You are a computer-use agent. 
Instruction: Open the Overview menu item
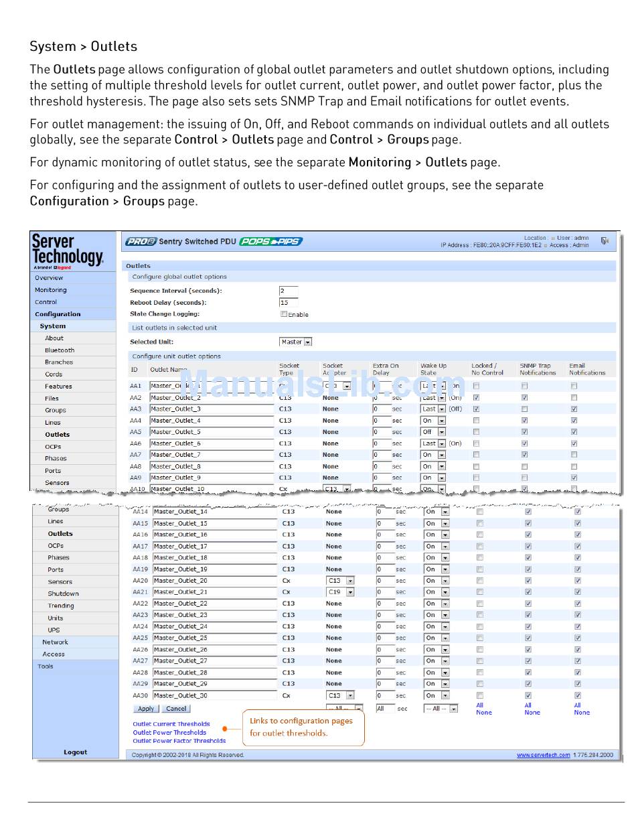[x=49, y=278]
